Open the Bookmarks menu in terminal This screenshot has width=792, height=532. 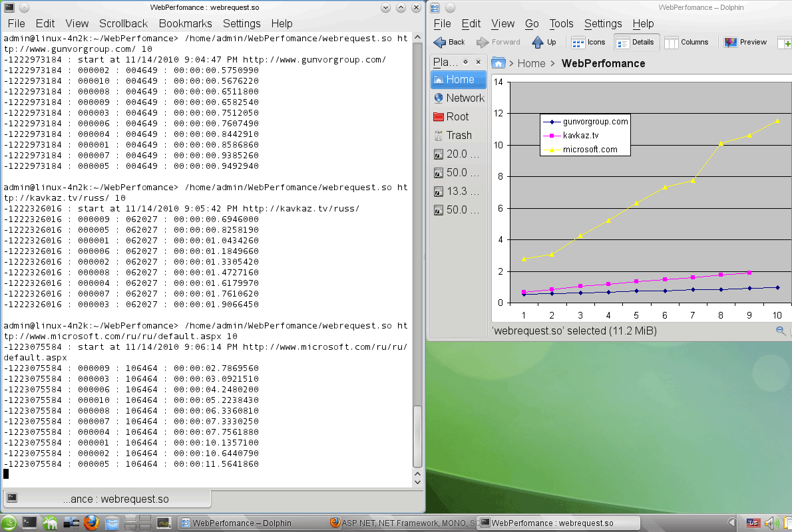click(185, 23)
